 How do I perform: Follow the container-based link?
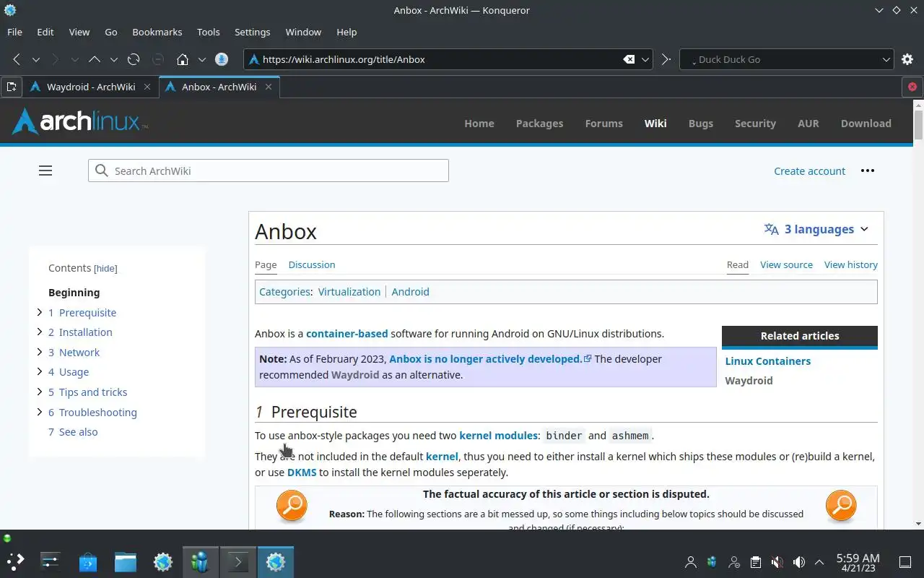coord(346,334)
